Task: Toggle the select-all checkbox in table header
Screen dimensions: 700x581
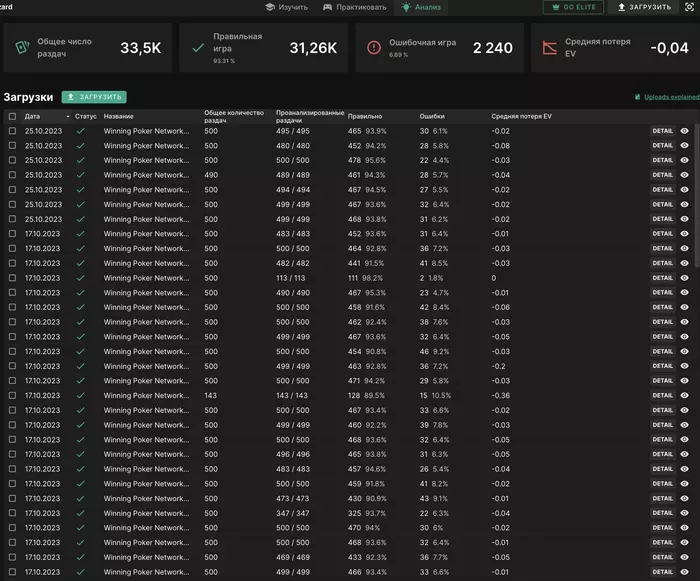Action: 12,116
